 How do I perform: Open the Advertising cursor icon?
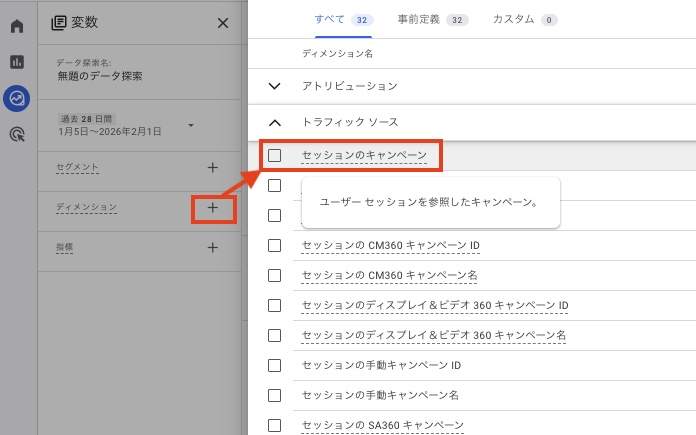(x=17, y=134)
